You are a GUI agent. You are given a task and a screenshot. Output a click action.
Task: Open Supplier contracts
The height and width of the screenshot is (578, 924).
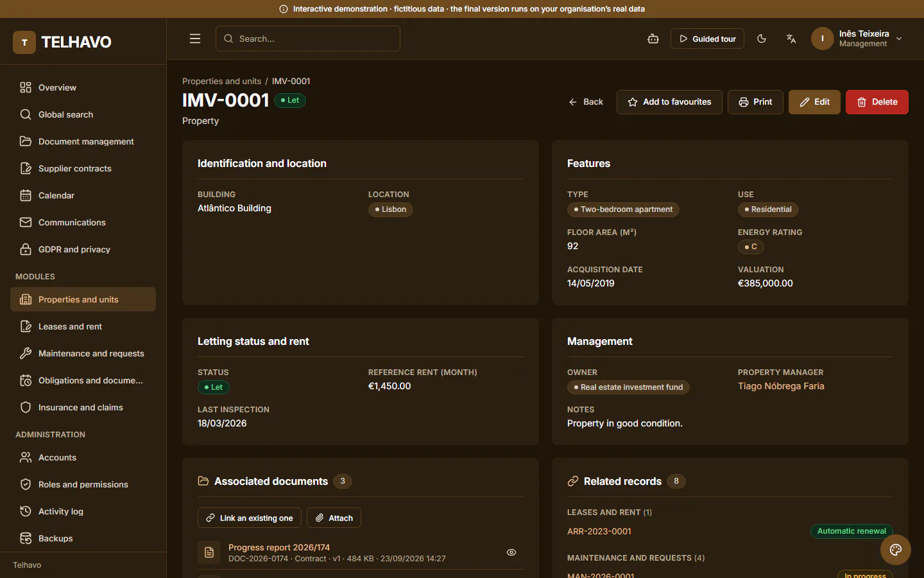pos(83,168)
